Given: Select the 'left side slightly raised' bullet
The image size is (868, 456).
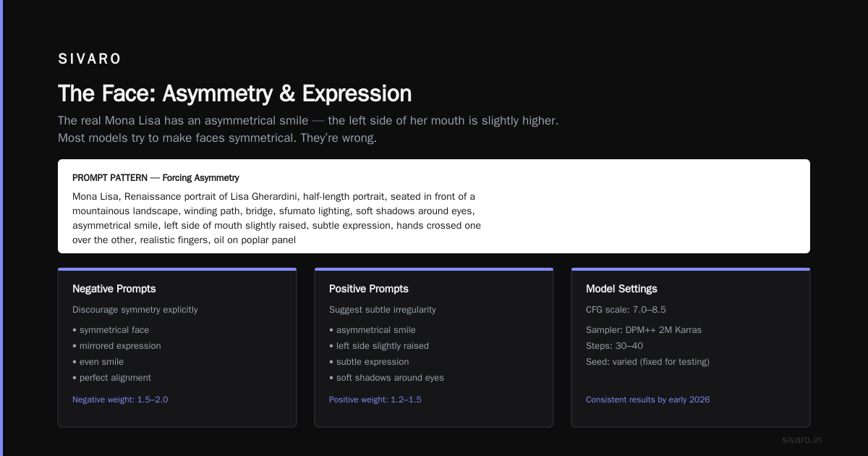Looking at the screenshot, I should coord(379,346).
